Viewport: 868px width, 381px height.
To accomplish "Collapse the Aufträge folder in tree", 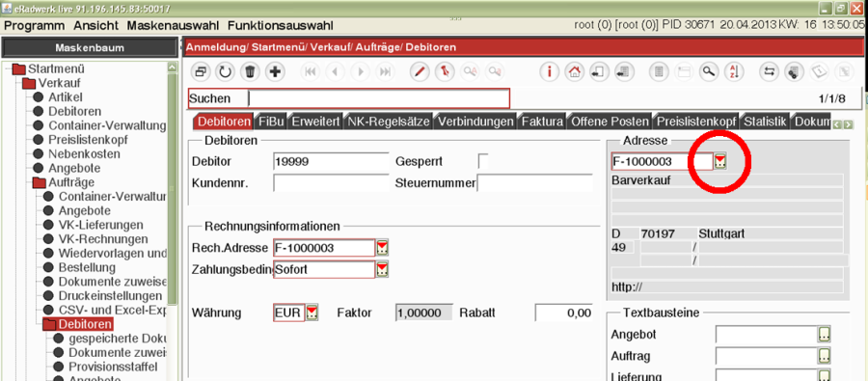I will tap(40, 182).
